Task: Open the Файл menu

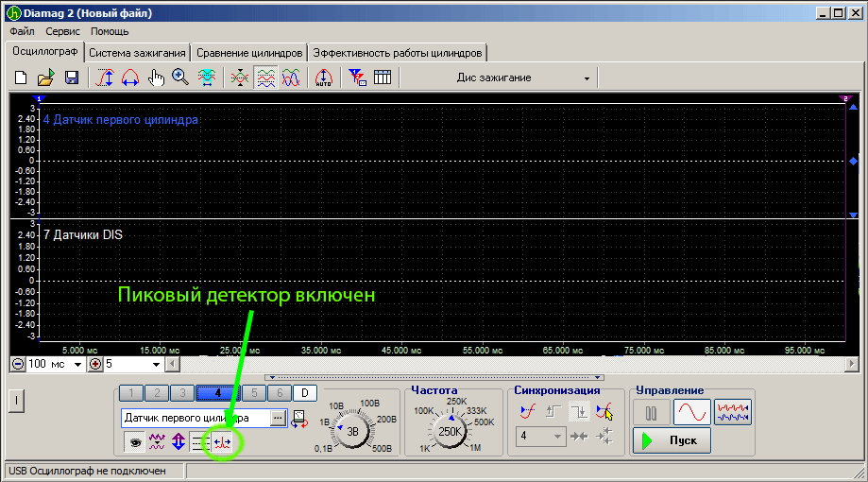Action: (22, 31)
